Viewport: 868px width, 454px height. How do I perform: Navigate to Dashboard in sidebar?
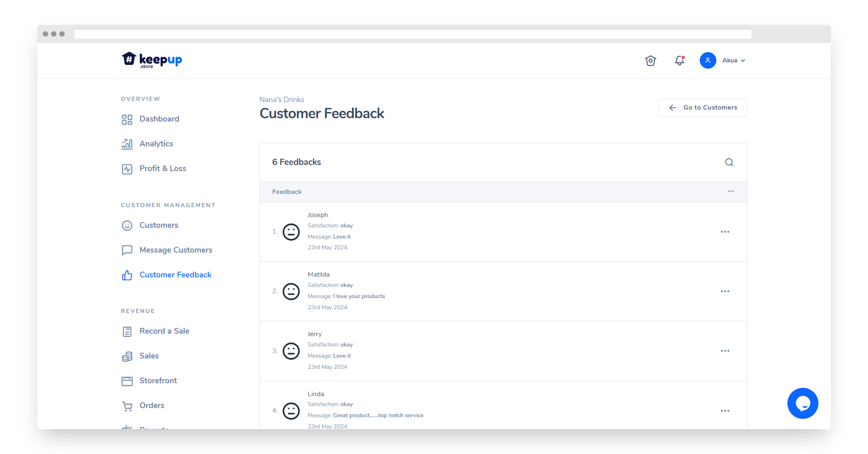point(159,119)
